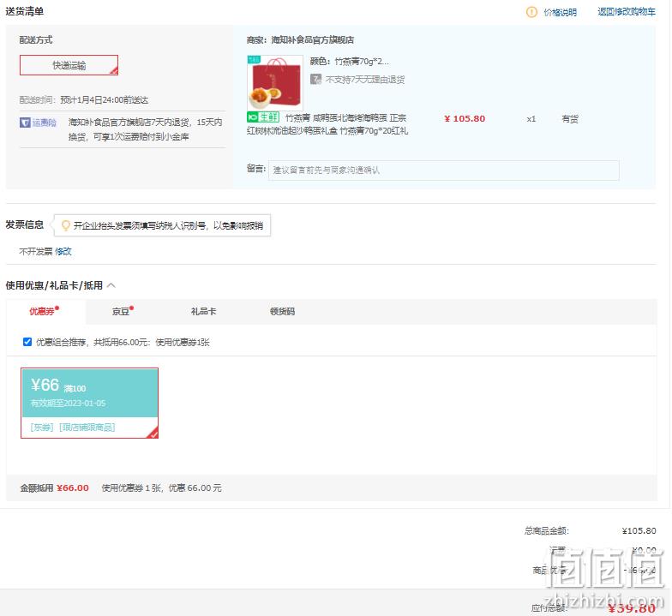The height and width of the screenshot is (616, 672).
Task: Open the 价格说明 price explanation link
Action: (x=561, y=12)
